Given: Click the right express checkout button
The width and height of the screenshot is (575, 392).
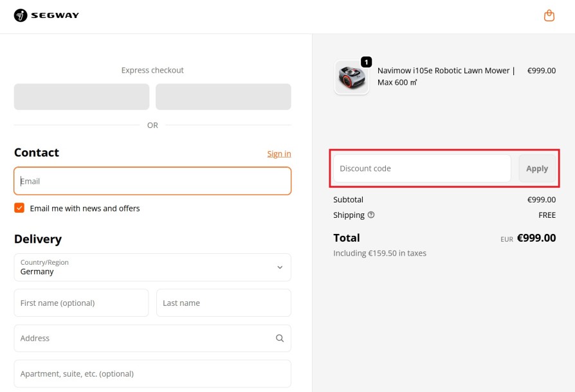Looking at the screenshot, I should tap(223, 97).
